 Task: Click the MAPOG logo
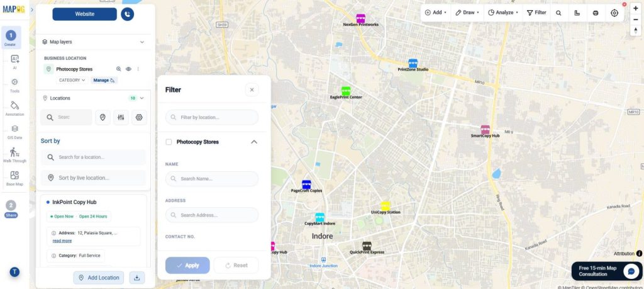[x=14, y=9]
